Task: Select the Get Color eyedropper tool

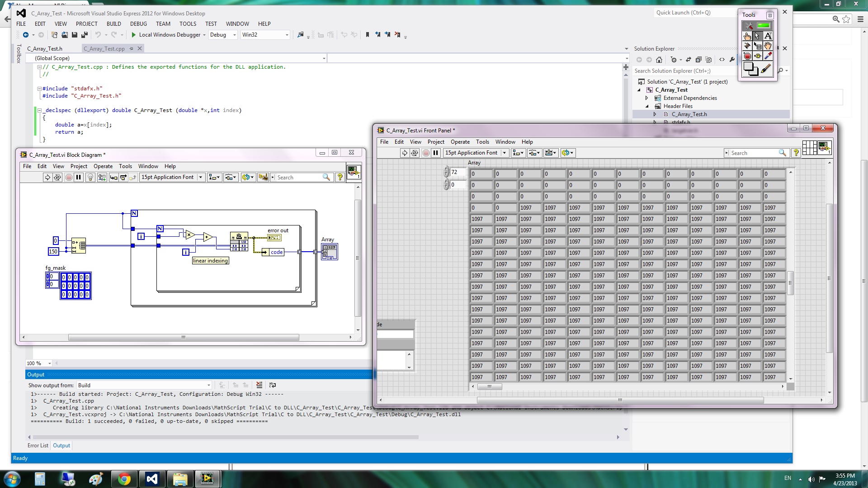Action: (768, 56)
